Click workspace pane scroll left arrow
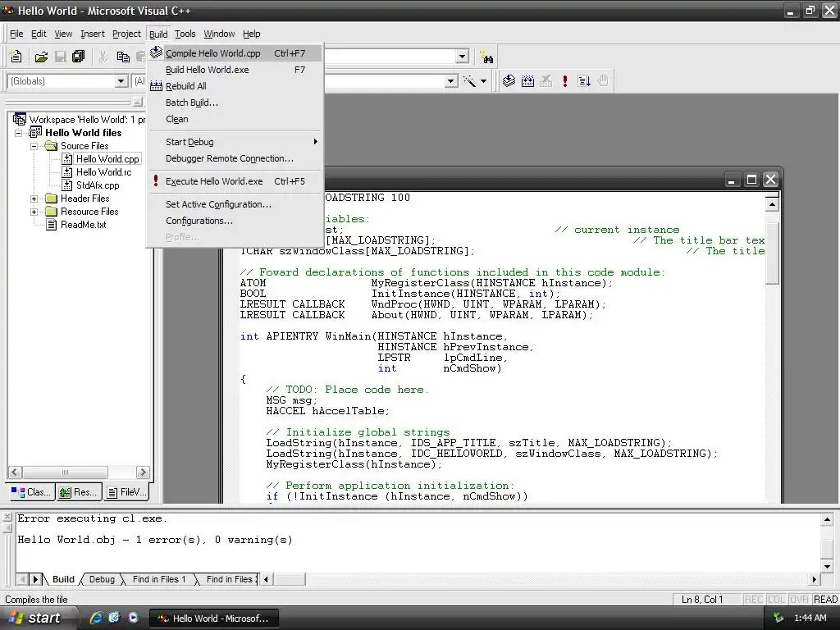Viewport: 840px width, 630px height. [x=15, y=472]
